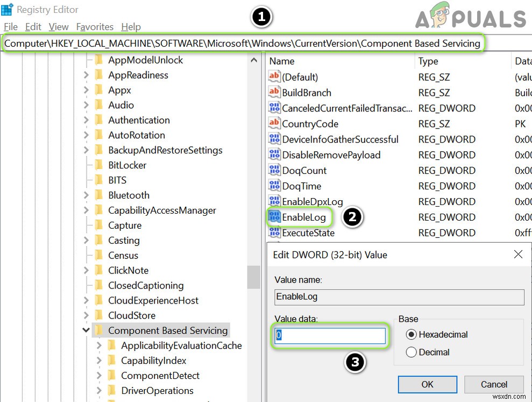
Task: Click the Cancel button
Action: pos(493,384)
